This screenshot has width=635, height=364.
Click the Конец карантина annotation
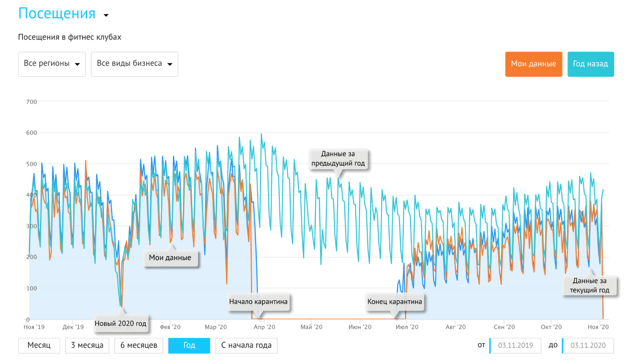(395, 302)
